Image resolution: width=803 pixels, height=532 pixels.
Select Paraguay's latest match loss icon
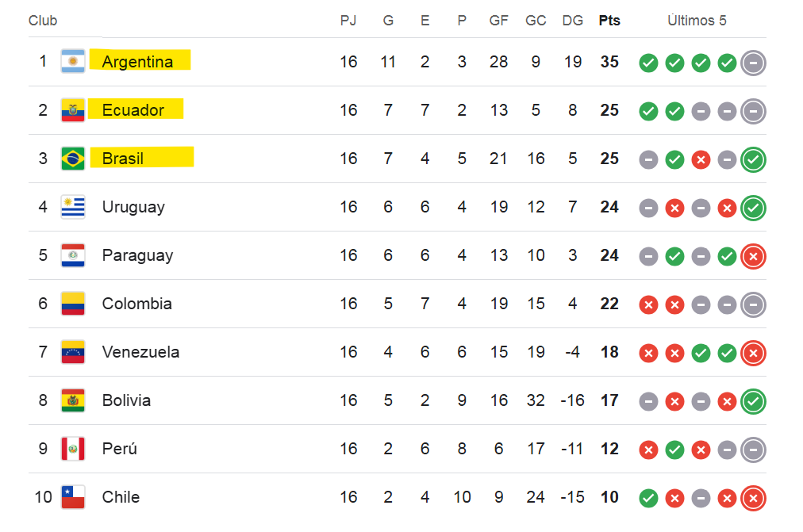(753, 256)
